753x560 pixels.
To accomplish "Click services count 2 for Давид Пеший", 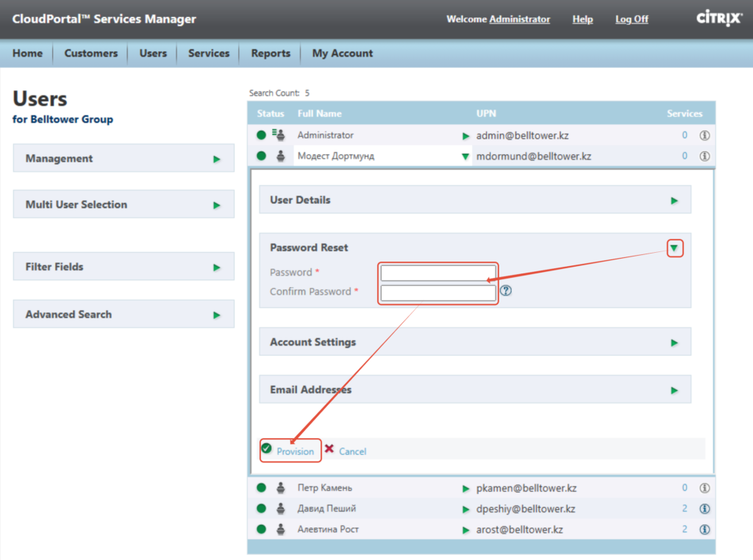I will pyautogui.click(x=685, y=509).
